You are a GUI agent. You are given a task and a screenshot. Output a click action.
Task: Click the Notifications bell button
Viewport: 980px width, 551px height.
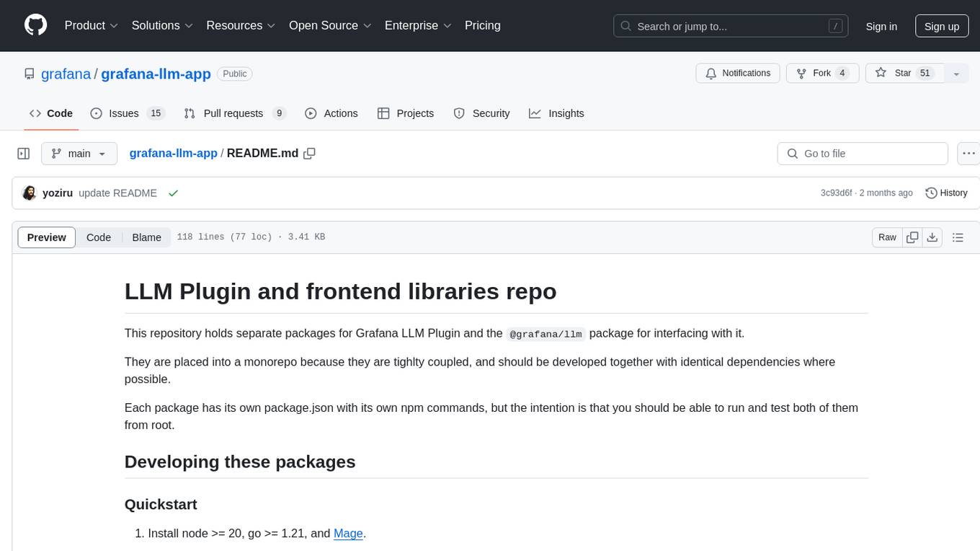[x=738, y=73]
